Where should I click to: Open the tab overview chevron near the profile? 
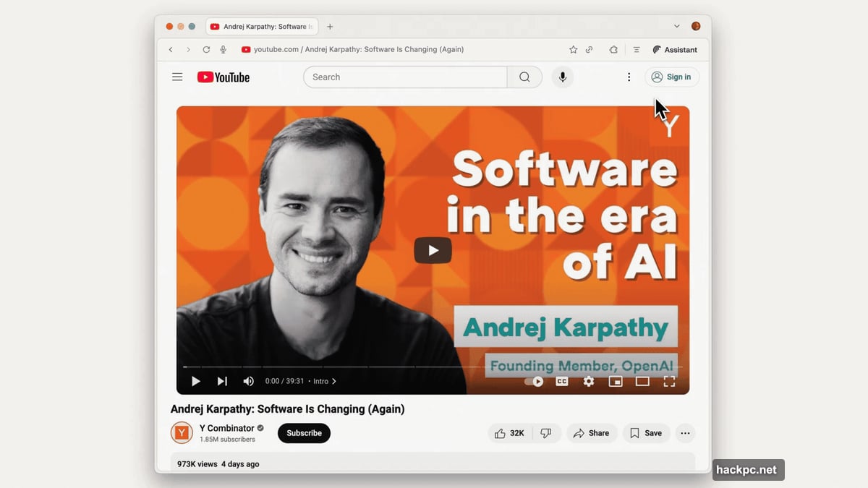click(x=676, y=25)
